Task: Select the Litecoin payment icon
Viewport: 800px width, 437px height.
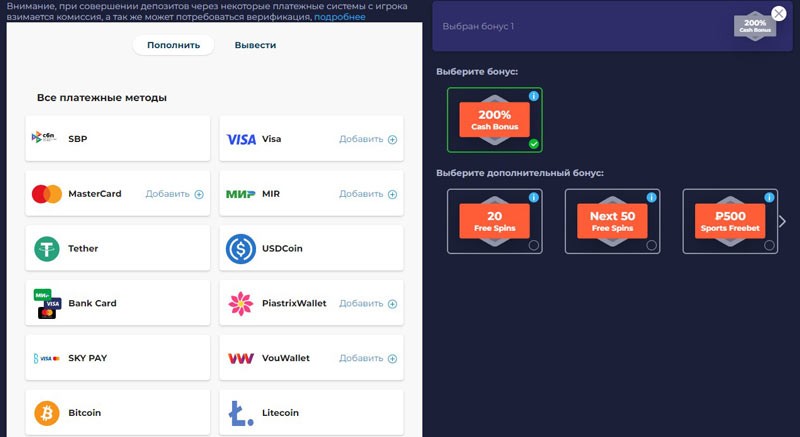Action: pyautogui.click(x=241, y=412)
